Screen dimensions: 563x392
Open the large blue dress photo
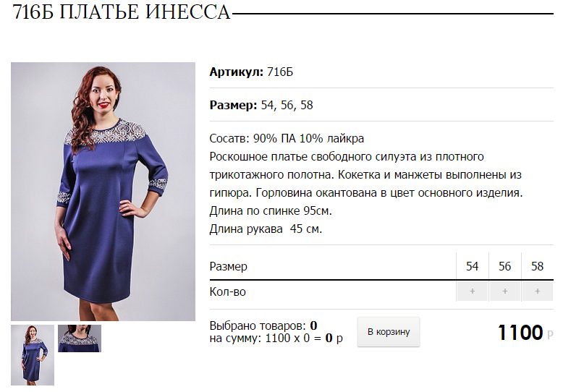click(x=103, y=192)
